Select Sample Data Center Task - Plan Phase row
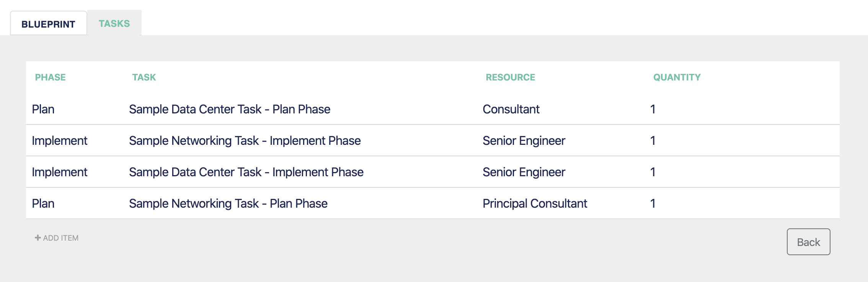 [x=433, y=109]
